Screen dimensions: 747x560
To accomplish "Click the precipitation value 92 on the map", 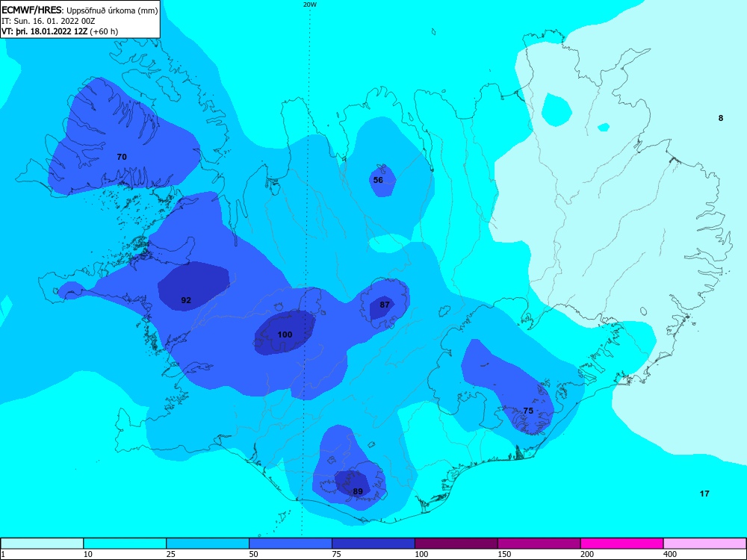I will tap(186, 300).
